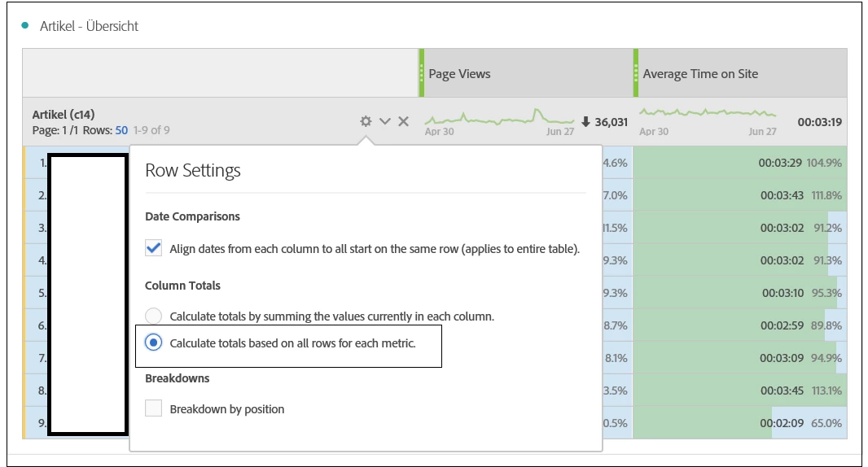This screenshot has height=467, width=868.
Task: Click the Artikel - Übersicht panel title
Action: tap(90, 26)
